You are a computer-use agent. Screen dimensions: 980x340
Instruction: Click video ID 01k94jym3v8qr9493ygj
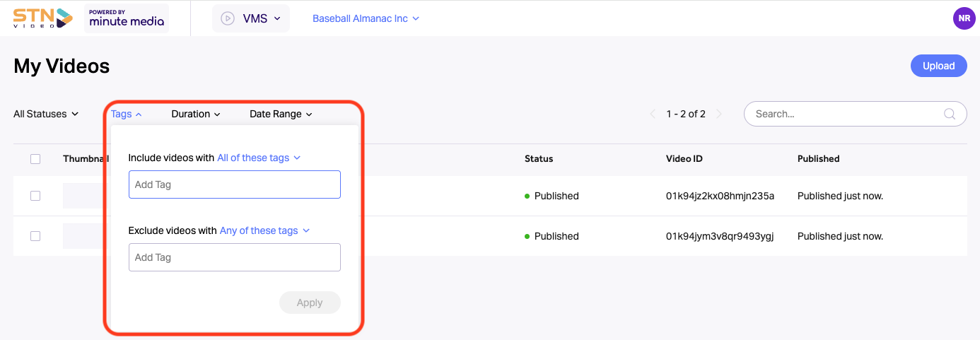point(720,236)
